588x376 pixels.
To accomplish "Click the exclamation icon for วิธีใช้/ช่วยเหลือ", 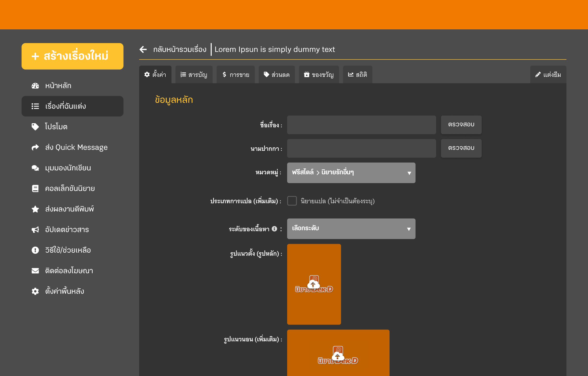I will [35, 250].
